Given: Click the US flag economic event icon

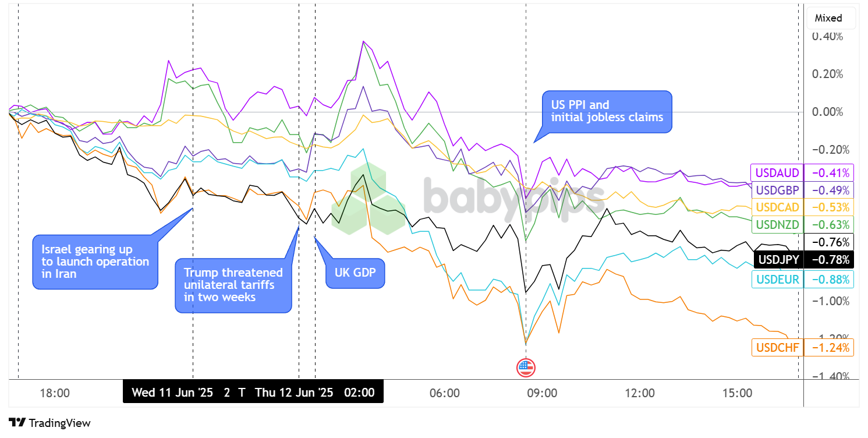Looking at the screenshot, I should pyautogui.click(x=526, y=368).
